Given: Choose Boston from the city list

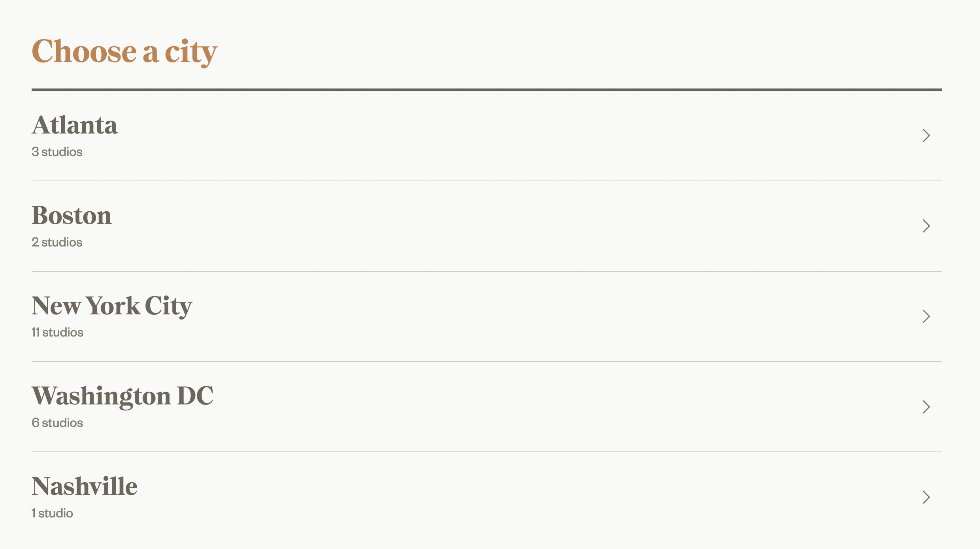Looking at the screenshot, I should [72, 216].
